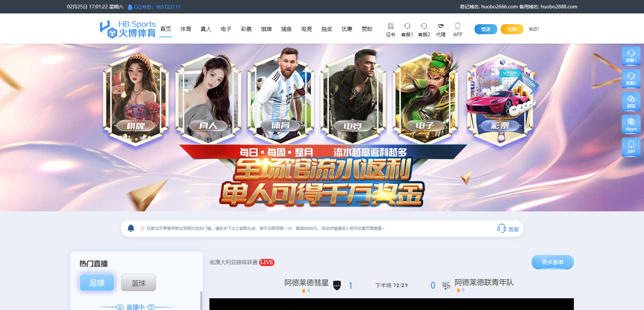The width and height of the screenshot is (644, 310).
Task: Open 客服 headset in the announcement bar
Action: [508, 228]
